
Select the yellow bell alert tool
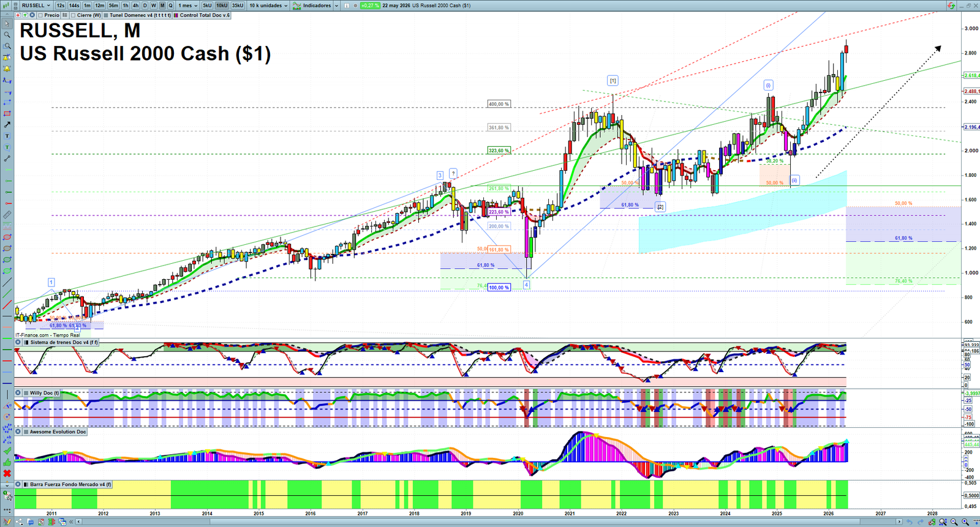coord(7,69)
